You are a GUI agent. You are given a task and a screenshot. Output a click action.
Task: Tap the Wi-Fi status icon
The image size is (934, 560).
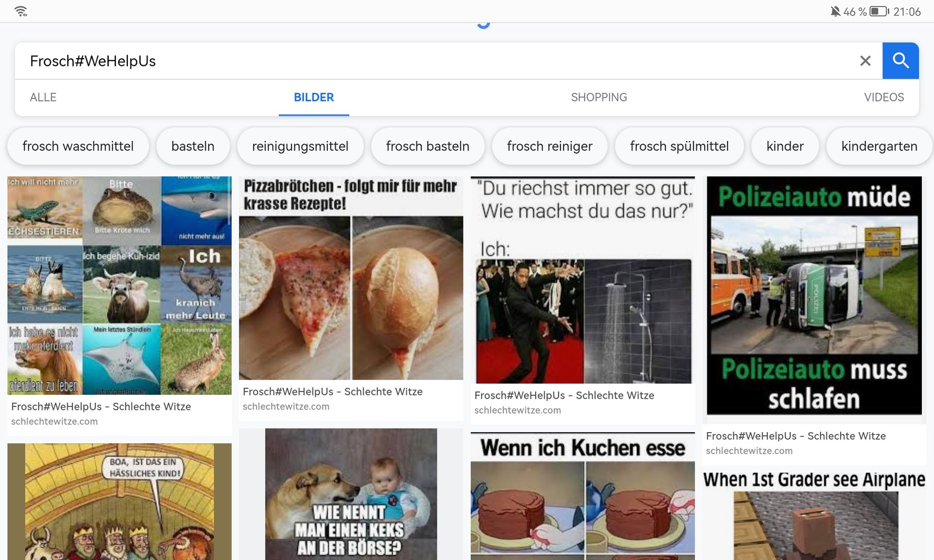tap(21, 11)
